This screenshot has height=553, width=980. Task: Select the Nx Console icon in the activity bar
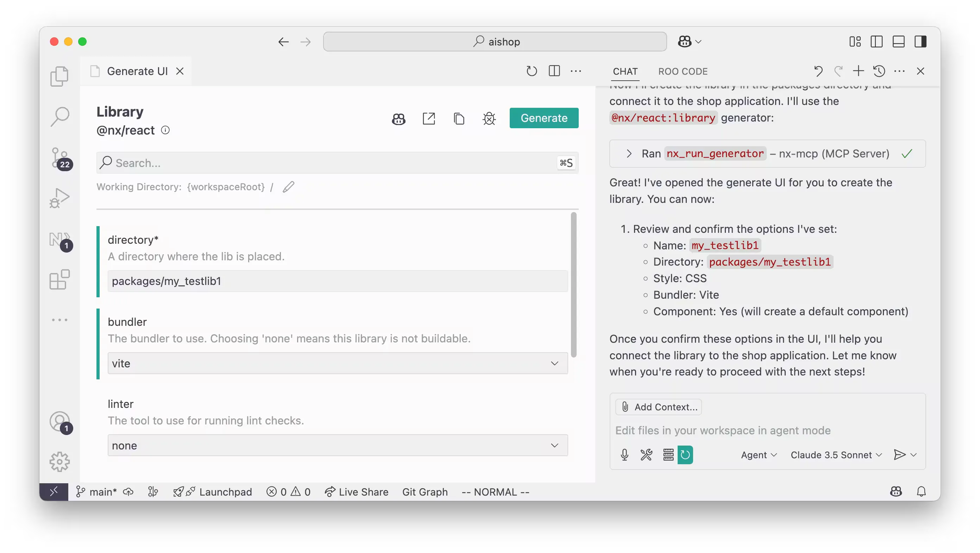coord(60,240)
